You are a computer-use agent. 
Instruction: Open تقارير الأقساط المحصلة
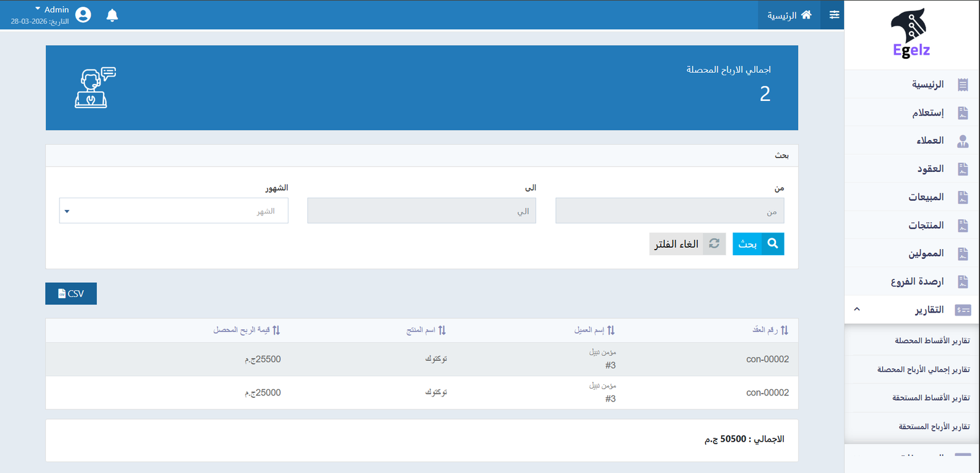pyautogui.click(x=932, y=341)
